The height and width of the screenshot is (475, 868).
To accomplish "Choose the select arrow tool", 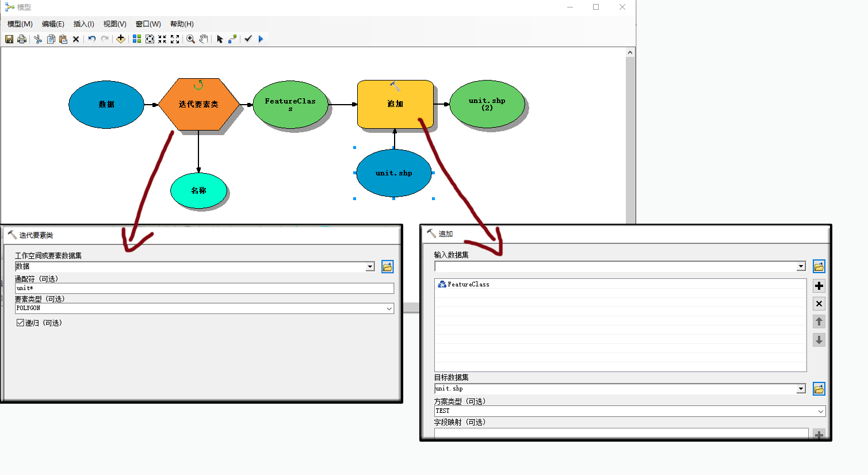I will coord(220,39).
